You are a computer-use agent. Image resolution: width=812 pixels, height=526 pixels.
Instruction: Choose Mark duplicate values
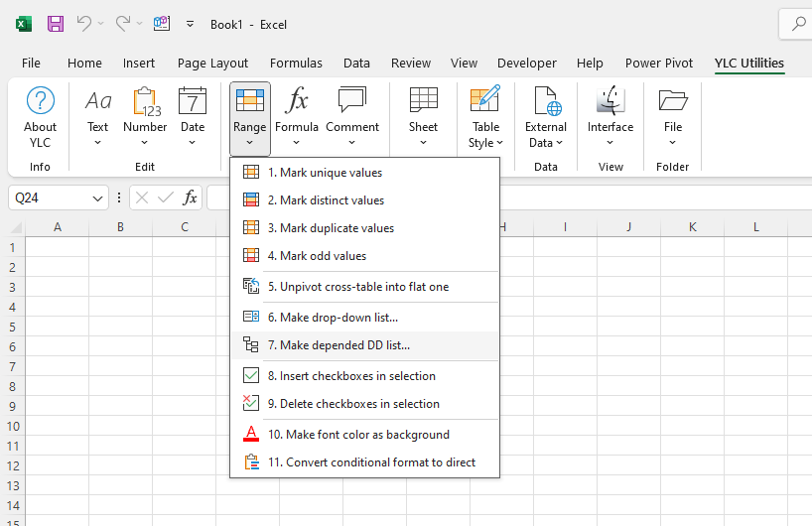pyautogui.click(x=331, y=228)
